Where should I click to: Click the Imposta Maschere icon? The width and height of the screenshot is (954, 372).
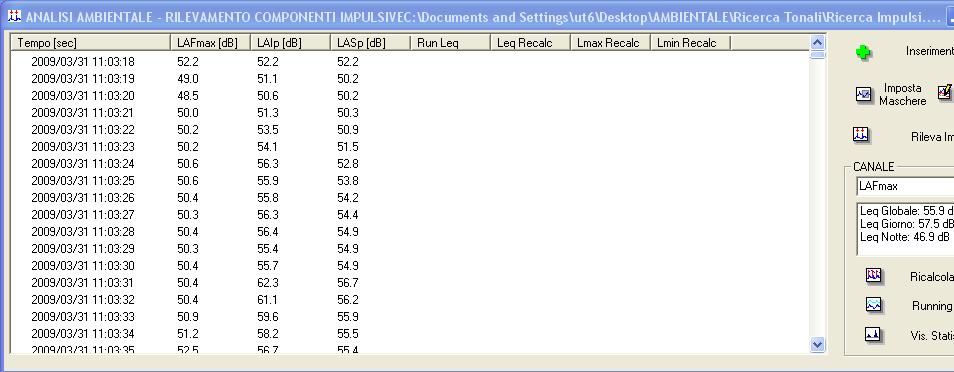(864, 94)
